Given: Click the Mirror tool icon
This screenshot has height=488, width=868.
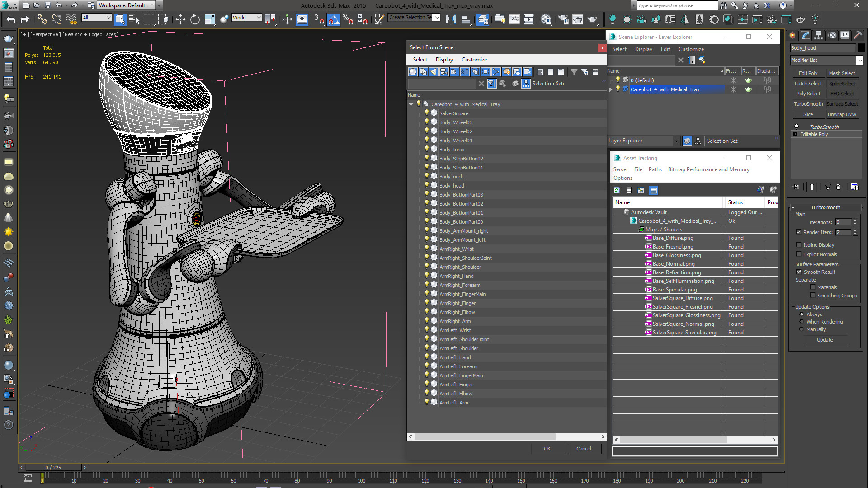Looking at the screenshot, I should tap(451, 19).
